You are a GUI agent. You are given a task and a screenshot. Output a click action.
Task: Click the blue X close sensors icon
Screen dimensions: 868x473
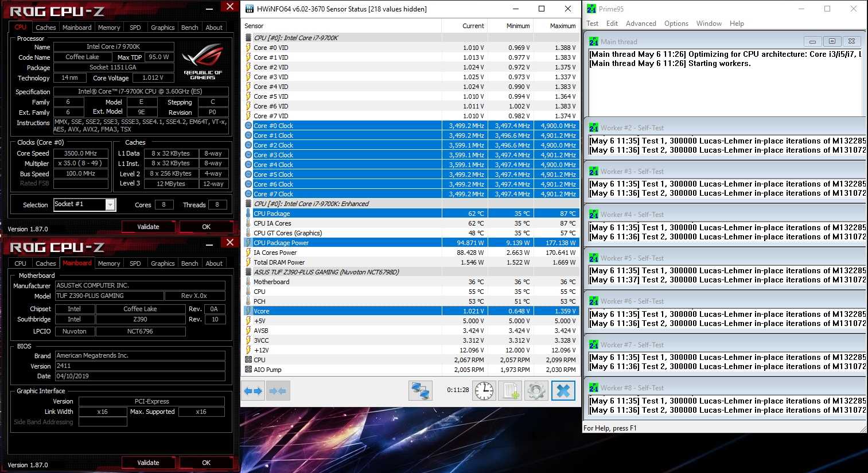point(563,391)
